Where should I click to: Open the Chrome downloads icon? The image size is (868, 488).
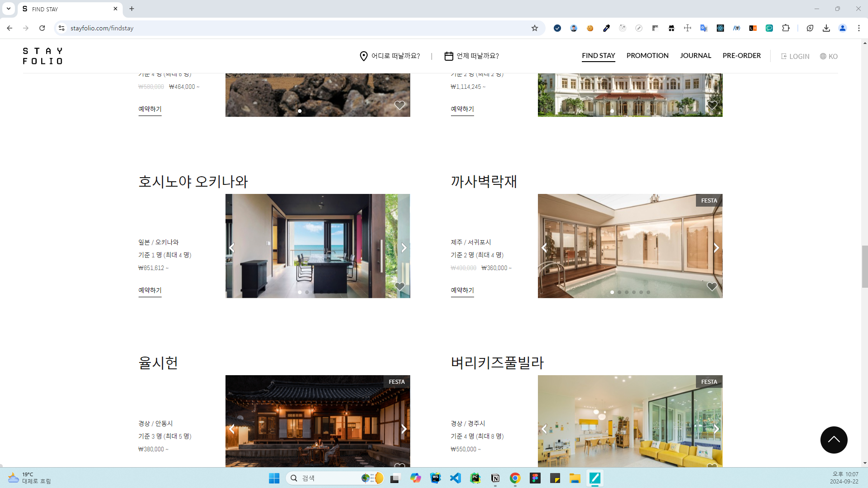coord(826,28)
